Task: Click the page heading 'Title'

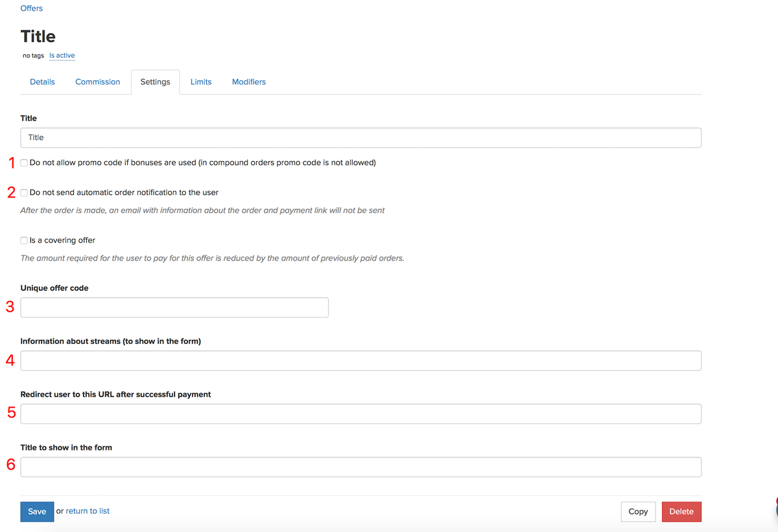Action: pos(38,36)
